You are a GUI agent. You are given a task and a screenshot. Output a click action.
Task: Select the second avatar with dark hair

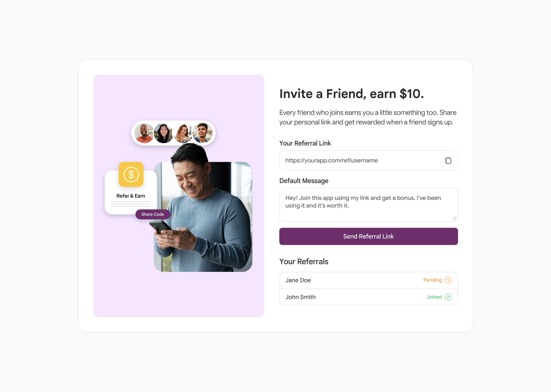[x=164, y=133]
